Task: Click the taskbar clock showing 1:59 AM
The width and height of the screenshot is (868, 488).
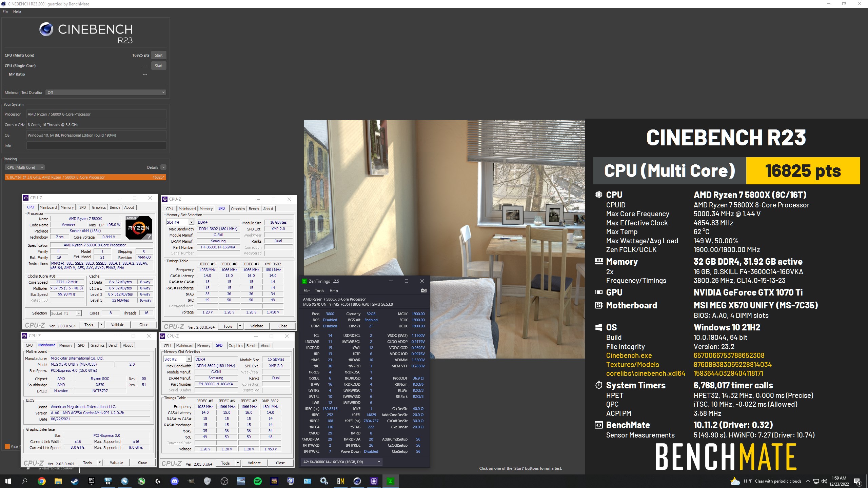Action: click(839, 481)
